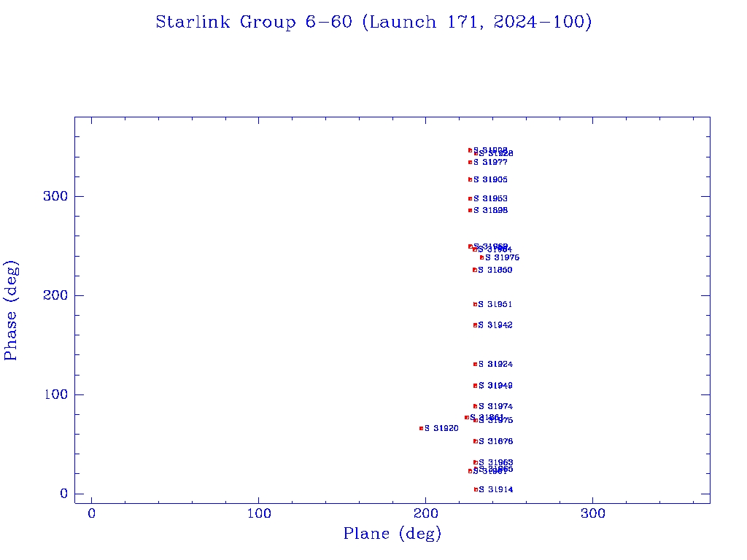Viewport: 747px width, 560px height.
Task: Select the red marker beside S 31924
Action: pos(475,365)
